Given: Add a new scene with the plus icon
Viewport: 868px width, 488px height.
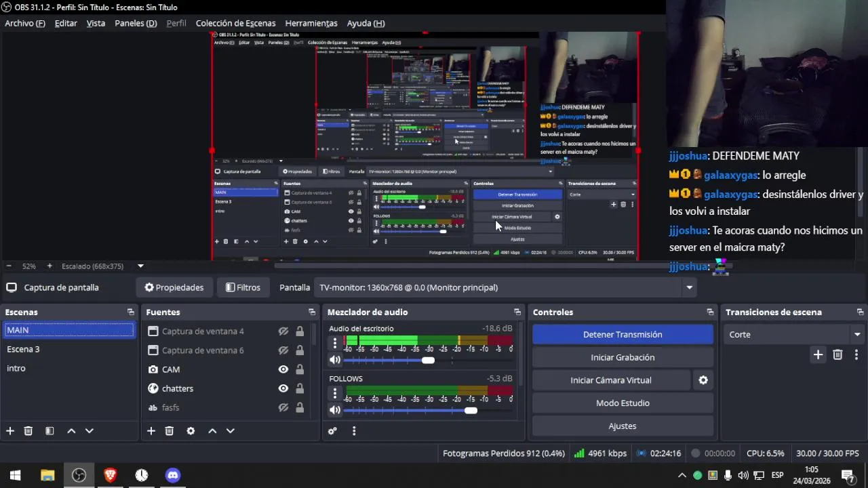Looking at the screenshot, I should (10, 431).
